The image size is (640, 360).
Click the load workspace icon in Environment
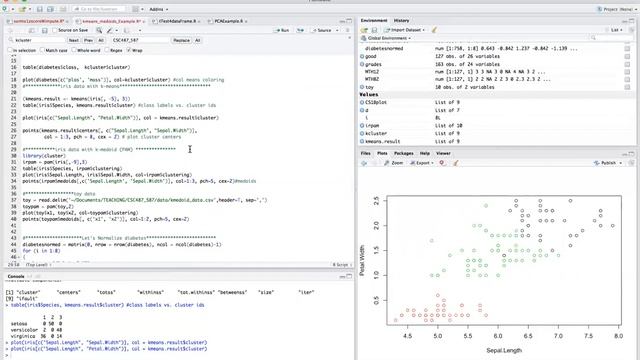click(x=364, y=30)
